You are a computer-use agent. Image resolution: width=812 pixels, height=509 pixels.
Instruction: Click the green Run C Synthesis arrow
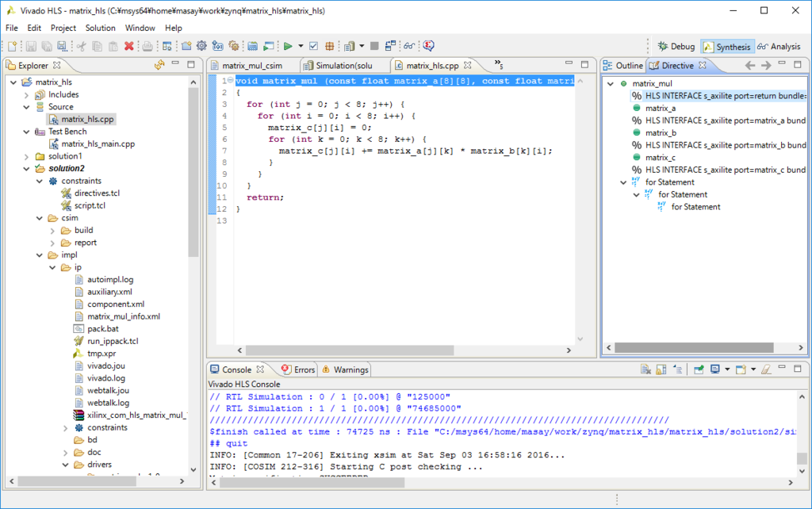tap(288, 46)
